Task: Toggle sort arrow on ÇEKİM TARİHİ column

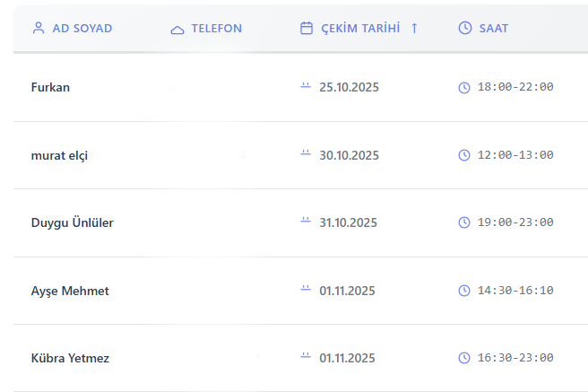Action: point(414,28)
